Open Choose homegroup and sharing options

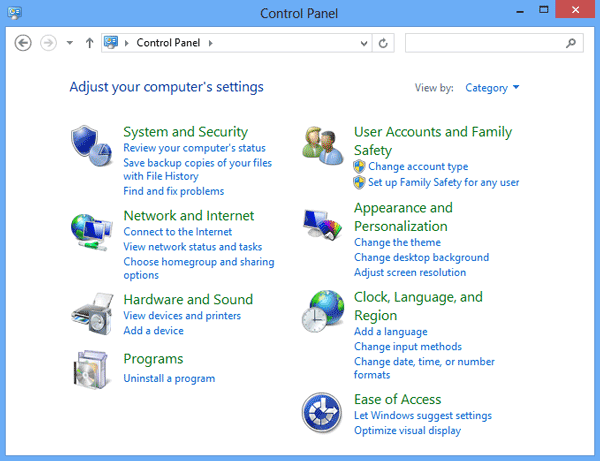(199, 268)
